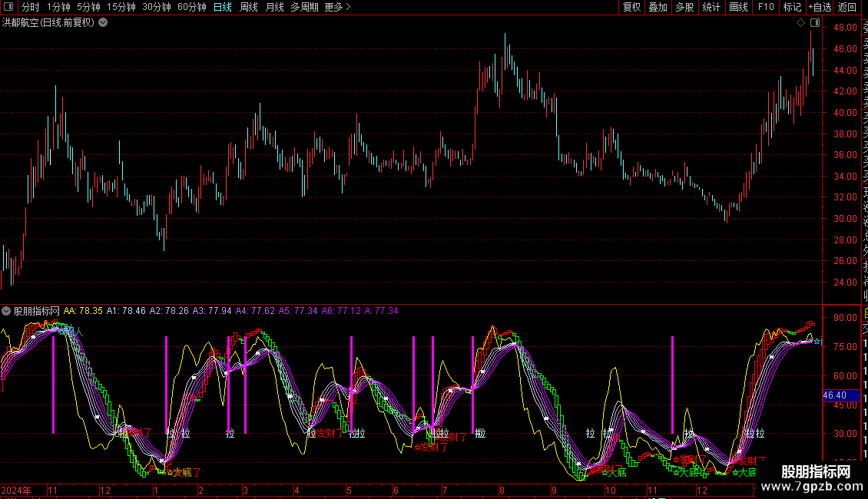Open 叠加 overlay tool
Screen dimensions: 868x499
pyautogui.click(x=658, y=7)
